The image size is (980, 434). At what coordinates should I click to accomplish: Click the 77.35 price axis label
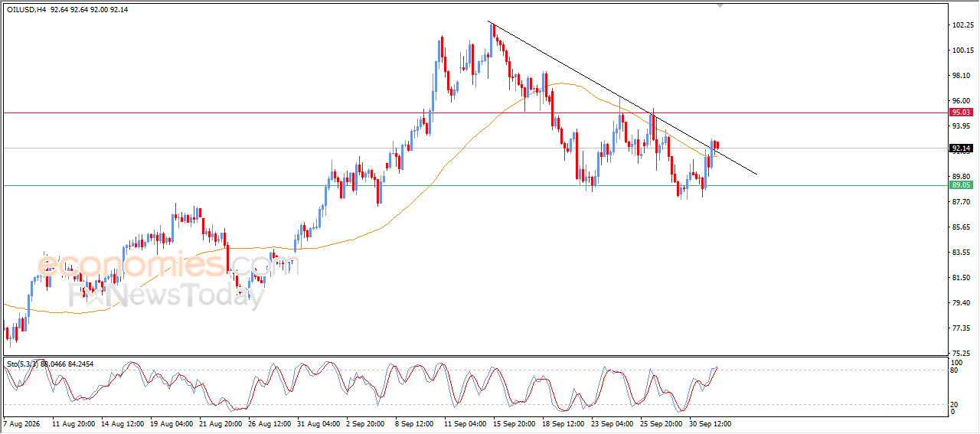pyautogui.click(x=962, y=328)
